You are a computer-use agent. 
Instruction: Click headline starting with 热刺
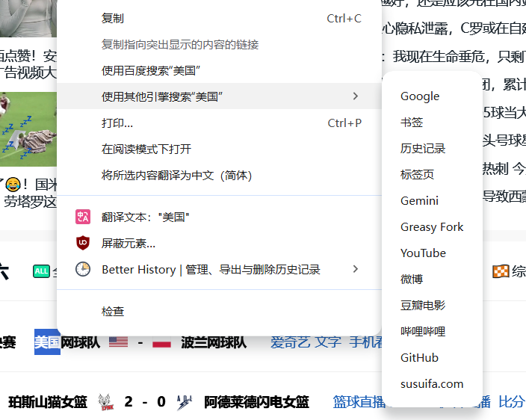pyautogui.click(x=504, y=168)
